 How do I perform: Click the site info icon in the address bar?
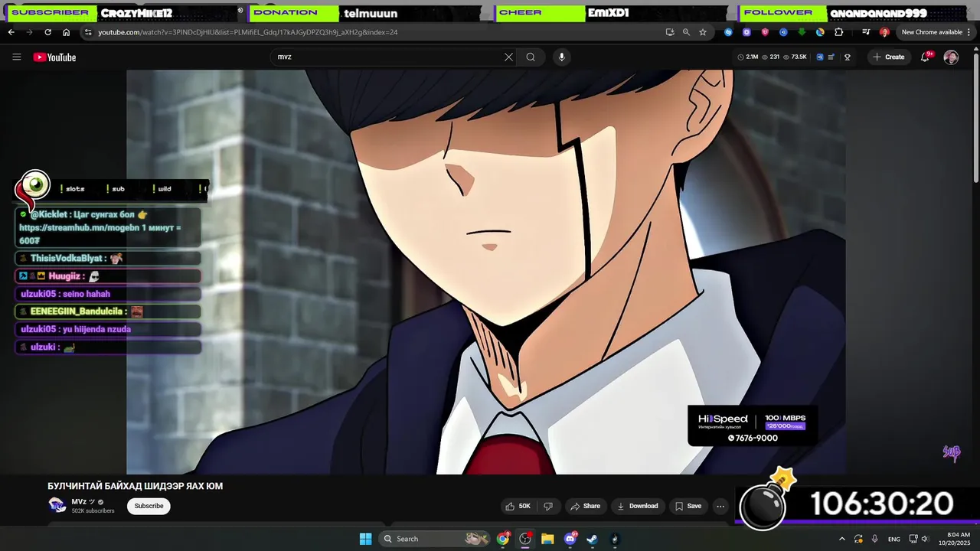[88, 32]
